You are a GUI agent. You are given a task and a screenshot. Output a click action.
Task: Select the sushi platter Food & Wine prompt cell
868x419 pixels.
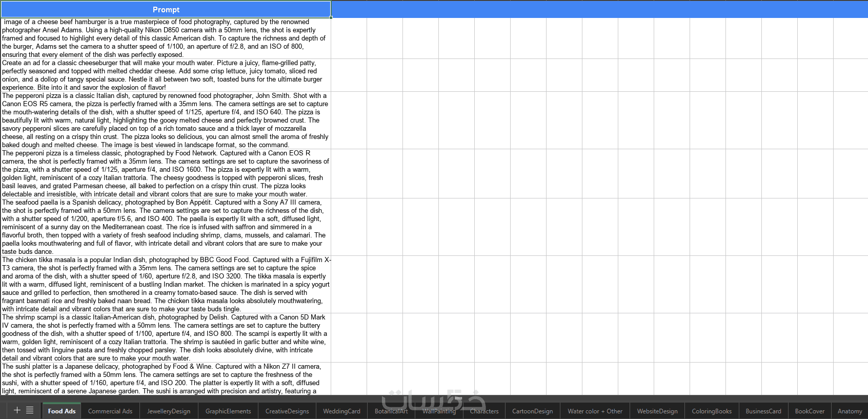coord(166,378)
